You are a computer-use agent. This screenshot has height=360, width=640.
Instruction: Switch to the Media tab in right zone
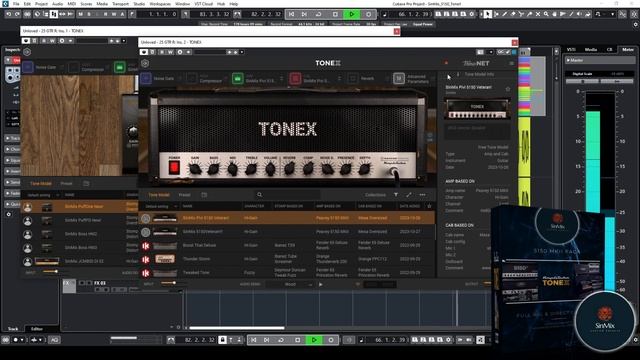click(591, 50)
